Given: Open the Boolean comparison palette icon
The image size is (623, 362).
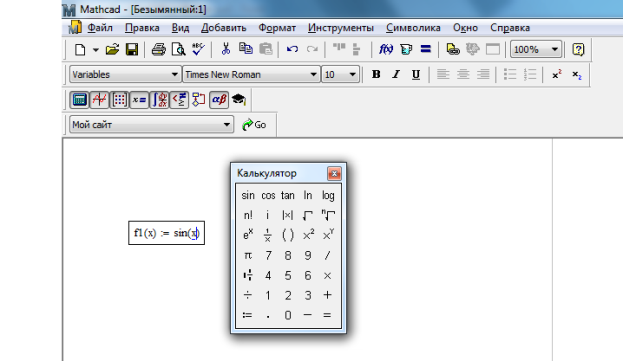Looking at the screenshot, I should pyautogui.click(x=179, y=100).
